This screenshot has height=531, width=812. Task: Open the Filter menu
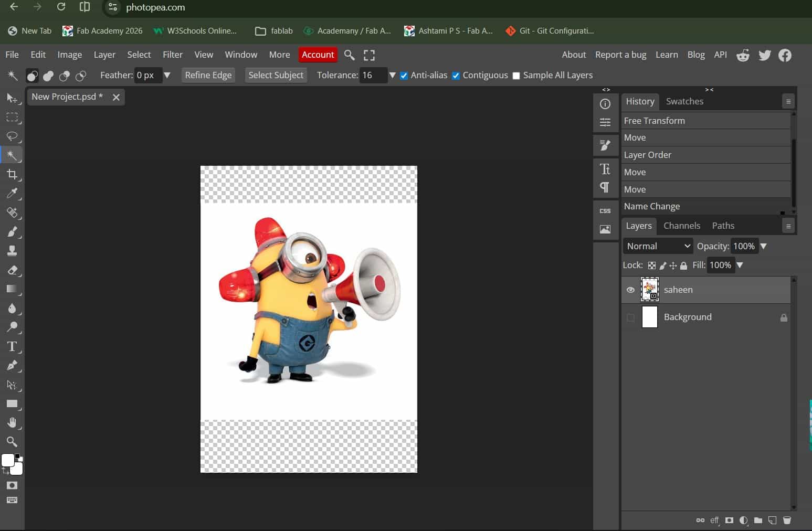coord(172,55)
